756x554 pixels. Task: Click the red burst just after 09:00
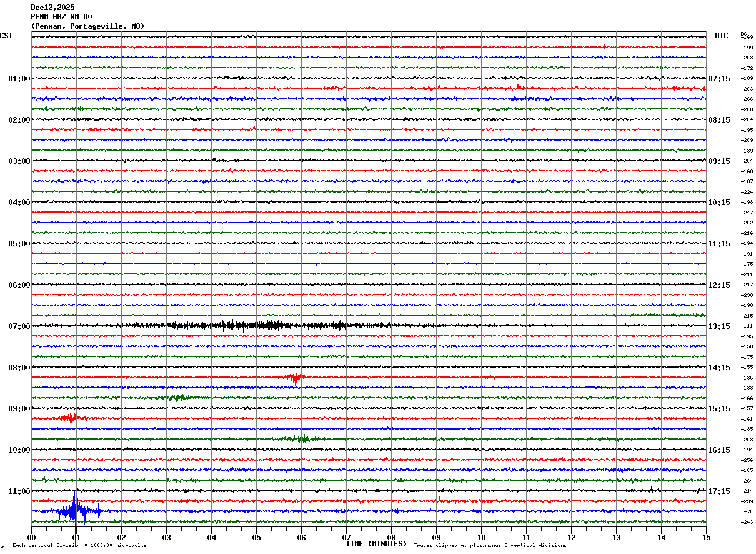(69, 418)
